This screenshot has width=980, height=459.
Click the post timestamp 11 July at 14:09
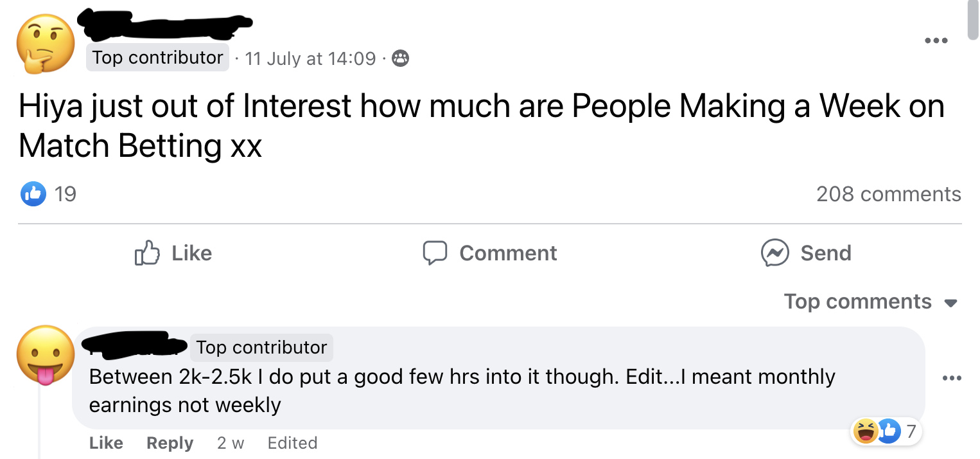pos(310,59)
